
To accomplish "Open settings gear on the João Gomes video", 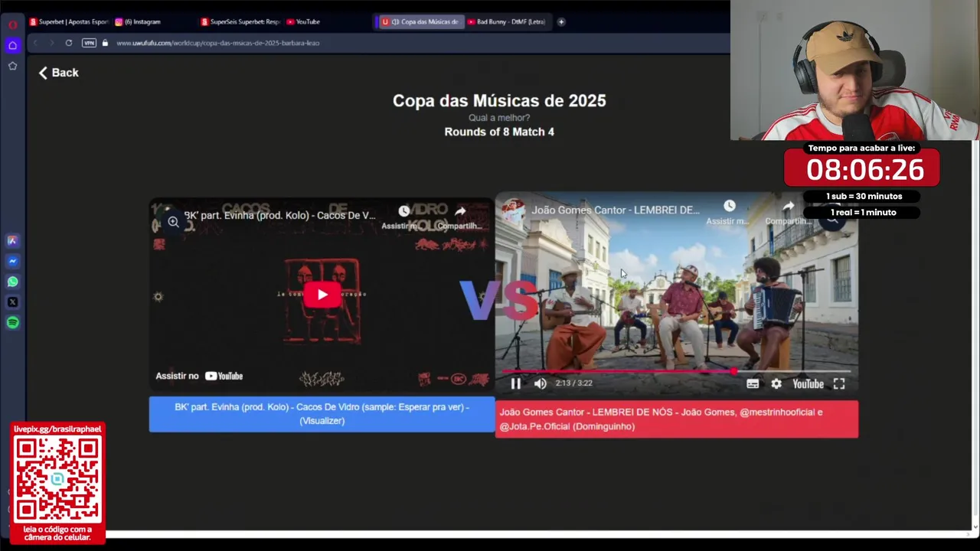I will [x=776, y=384].
